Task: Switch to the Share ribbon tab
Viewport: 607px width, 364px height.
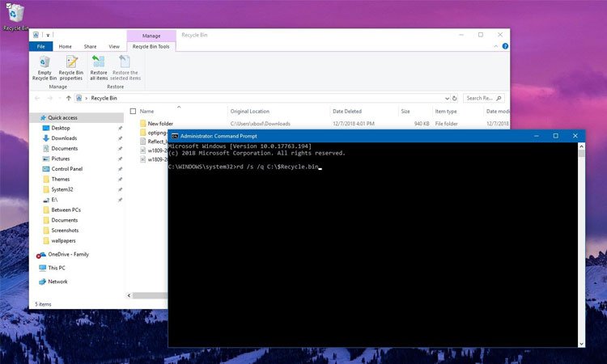Action: [x=90, y=47]
